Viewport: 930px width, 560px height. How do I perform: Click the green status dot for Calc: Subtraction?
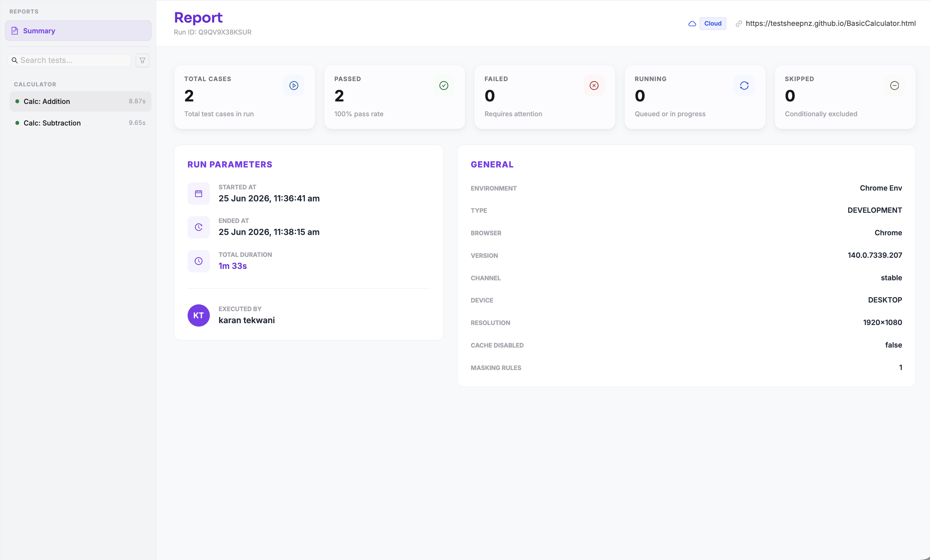17,123
